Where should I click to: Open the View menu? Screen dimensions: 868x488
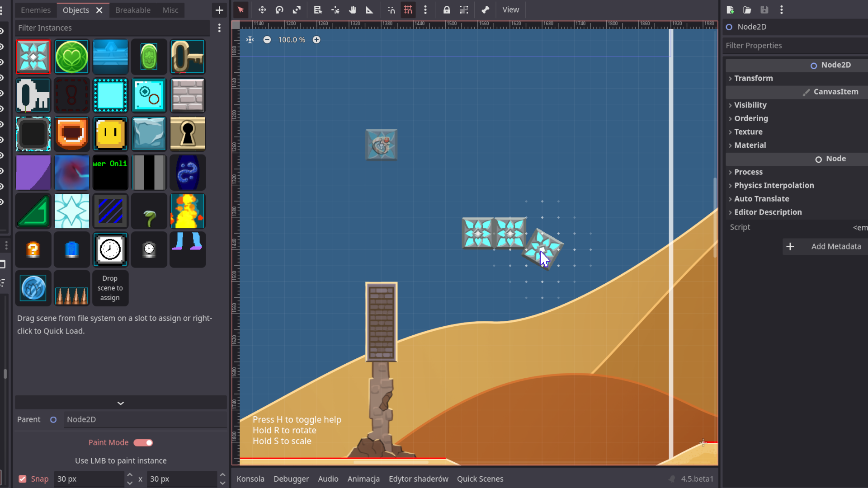[511, 9]
